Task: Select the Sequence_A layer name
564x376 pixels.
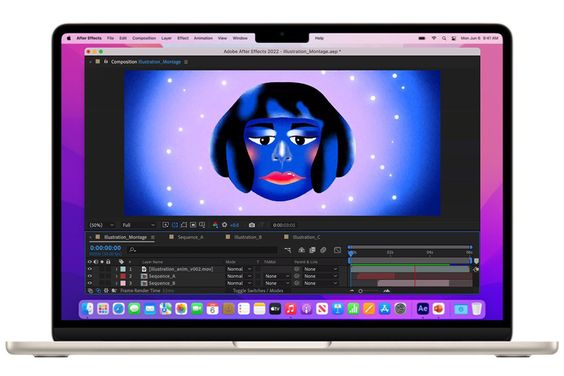Action: point(162,276)
